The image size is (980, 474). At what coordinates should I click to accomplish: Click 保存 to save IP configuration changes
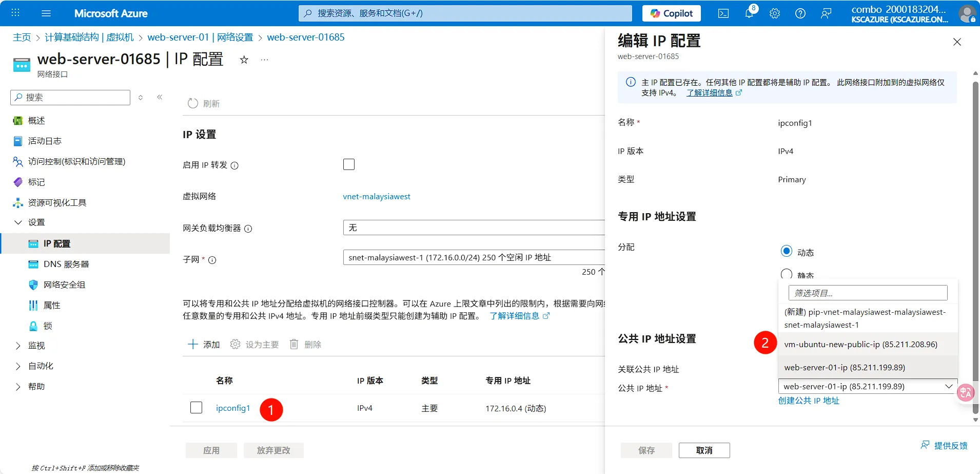645,450
